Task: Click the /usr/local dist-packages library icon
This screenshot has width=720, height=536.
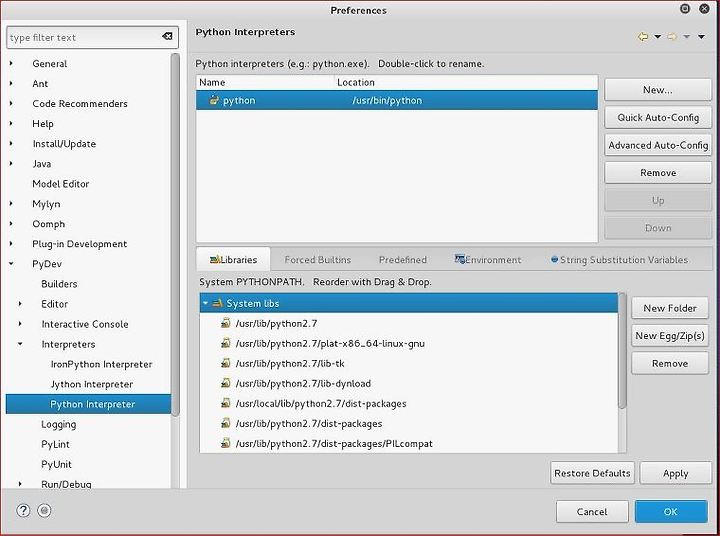Action: (225, 403)
